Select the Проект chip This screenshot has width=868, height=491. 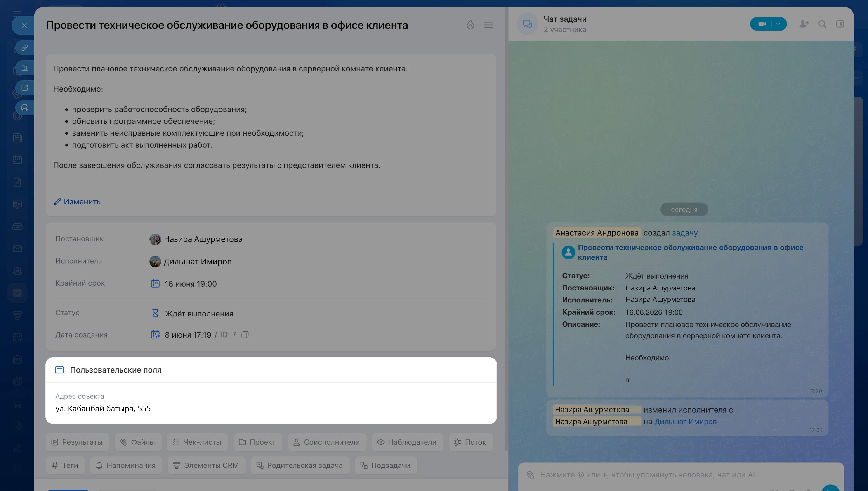tap(257, 442)
